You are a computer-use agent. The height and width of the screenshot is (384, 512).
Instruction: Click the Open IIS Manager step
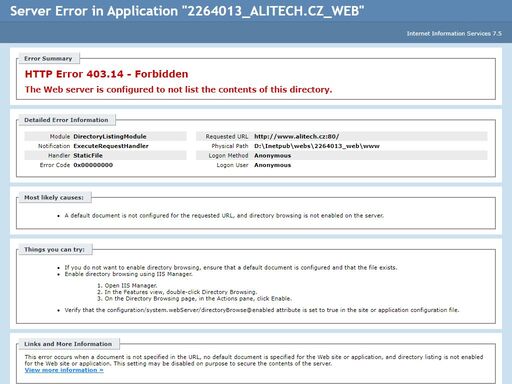coord(127,285)
